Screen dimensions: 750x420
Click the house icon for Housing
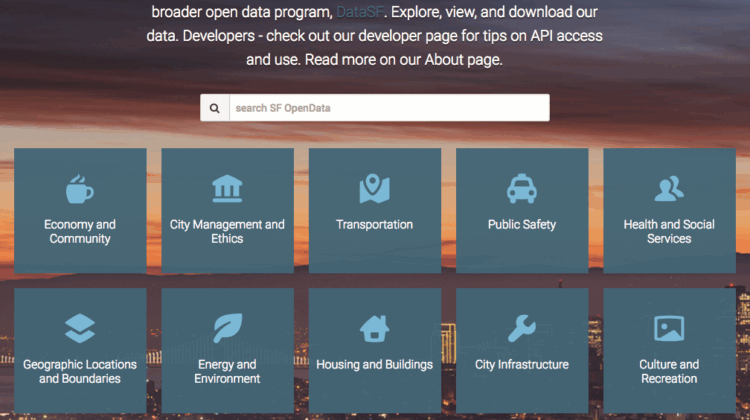click(x=374, y=328)
